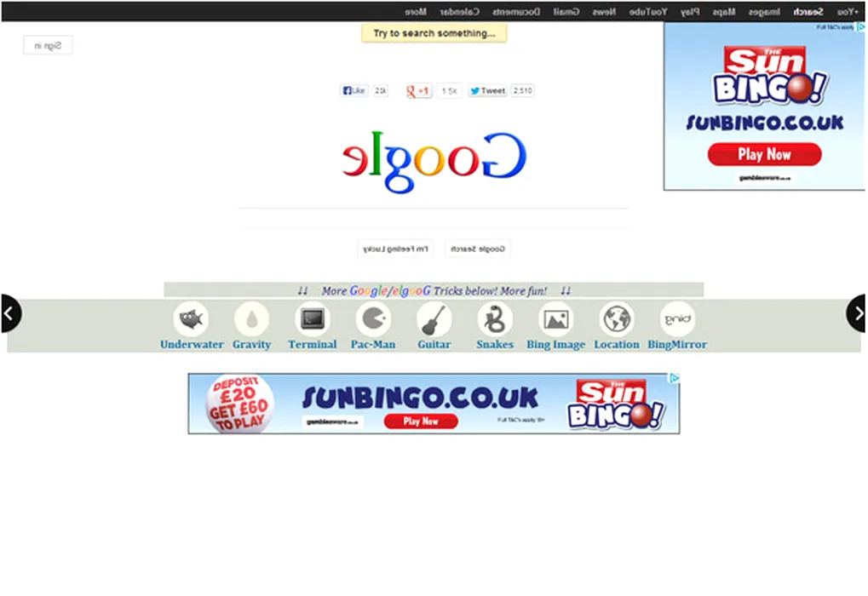
Task: Open the Guitar trick icon
Action: (434, 320)
